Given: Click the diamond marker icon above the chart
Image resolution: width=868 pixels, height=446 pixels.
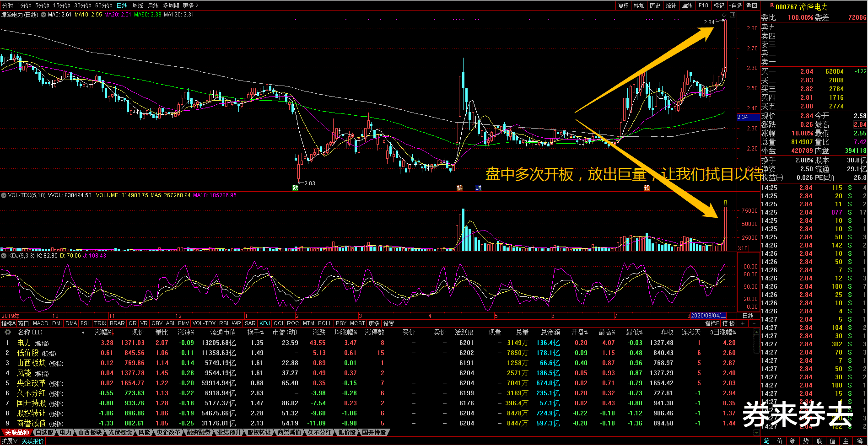Looking at the screenshot, I should [724, 15].
